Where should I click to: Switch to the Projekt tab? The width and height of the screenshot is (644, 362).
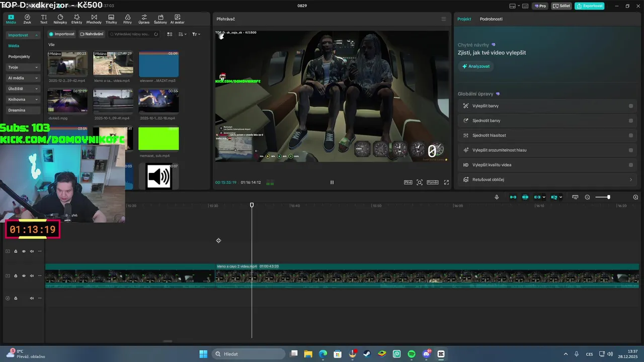464,19
